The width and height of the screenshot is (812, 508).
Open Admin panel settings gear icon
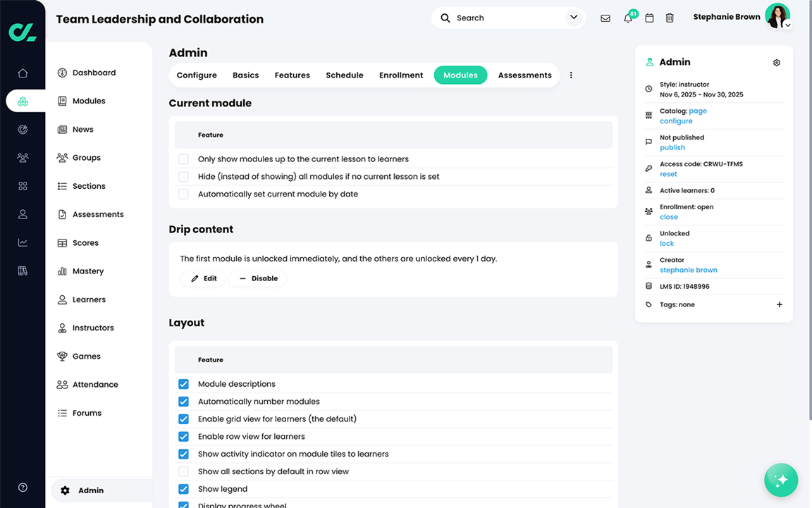coord(776,62)
